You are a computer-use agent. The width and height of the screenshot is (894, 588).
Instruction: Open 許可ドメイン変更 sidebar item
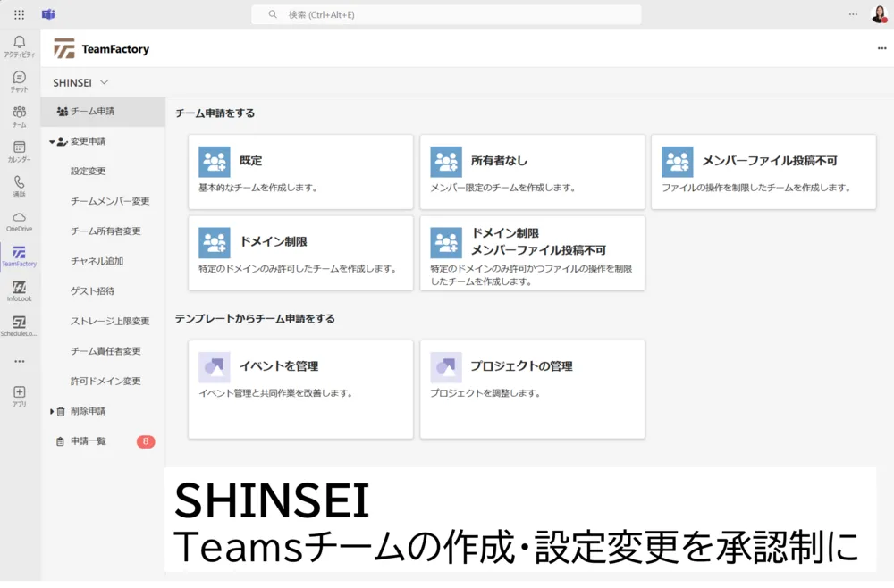click(x=105, y=382)
